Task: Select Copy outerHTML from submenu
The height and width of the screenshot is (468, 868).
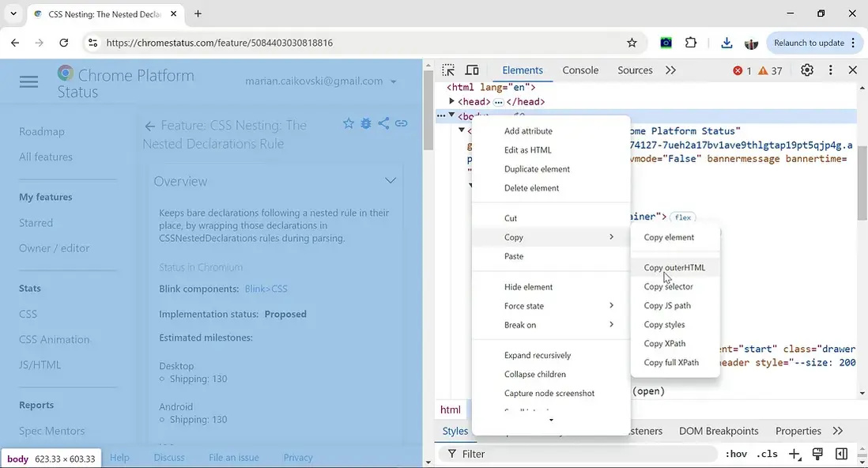Action: click(x=675, y=267)
